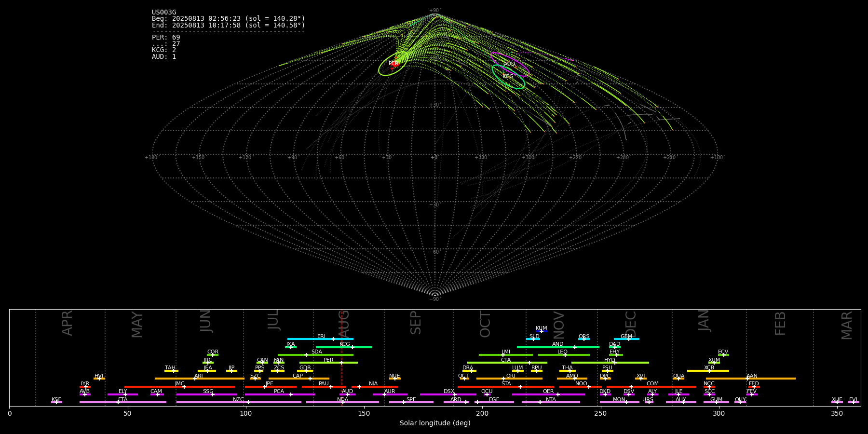The image size is (868, 434).
Task: Click the End: 20250813 10:17:58 line
Action: [229, 25]
